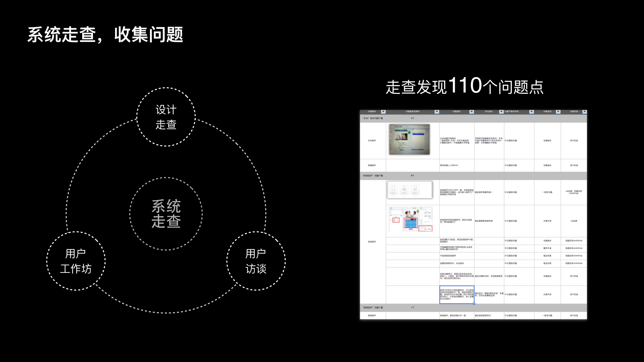Open the 问题来源 column filter dropdown
The width and height of the screenshot is (644, 362).
point(585,112)
